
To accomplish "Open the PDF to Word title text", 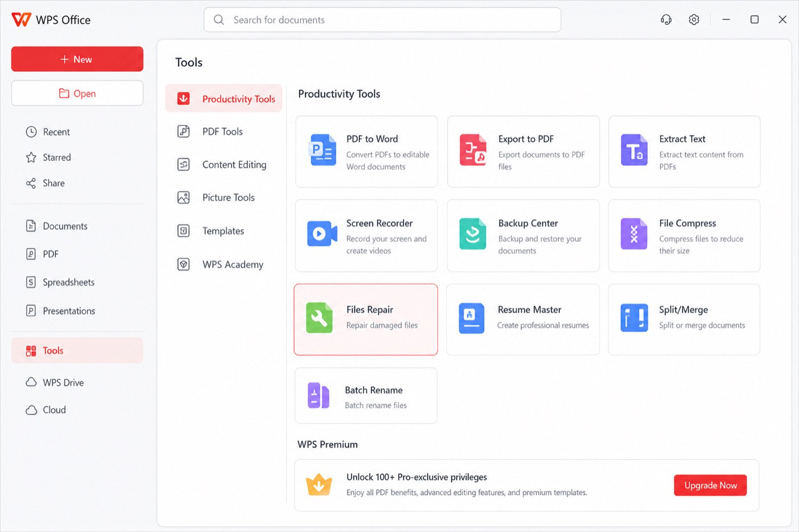I will pos(372,139).
